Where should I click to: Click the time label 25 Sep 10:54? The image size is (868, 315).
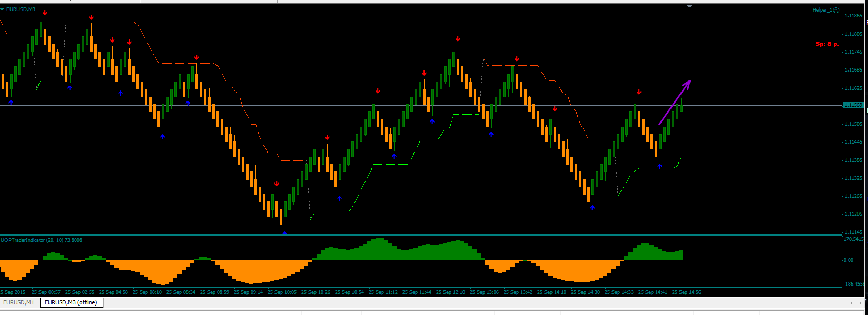tap(349, 292)
